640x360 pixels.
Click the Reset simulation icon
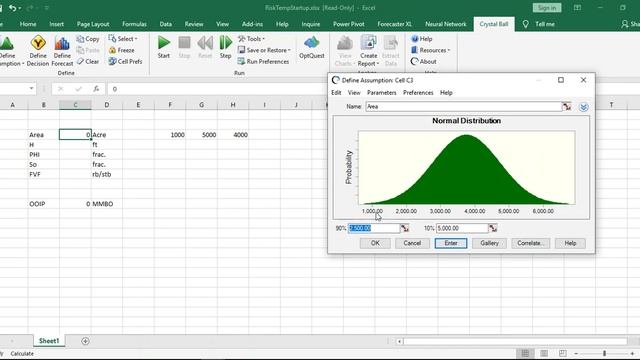(x=205, y=47)
